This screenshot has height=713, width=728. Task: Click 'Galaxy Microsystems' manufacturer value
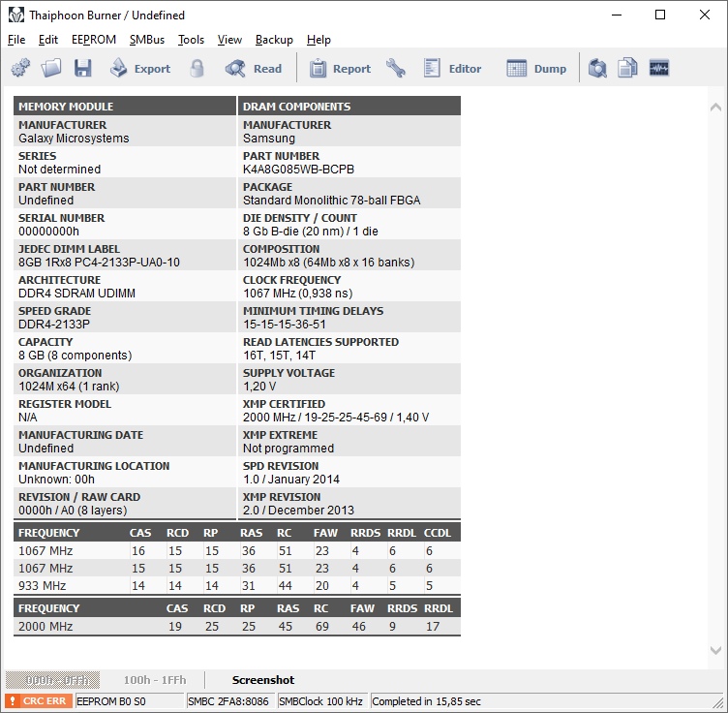pos(74,138)
